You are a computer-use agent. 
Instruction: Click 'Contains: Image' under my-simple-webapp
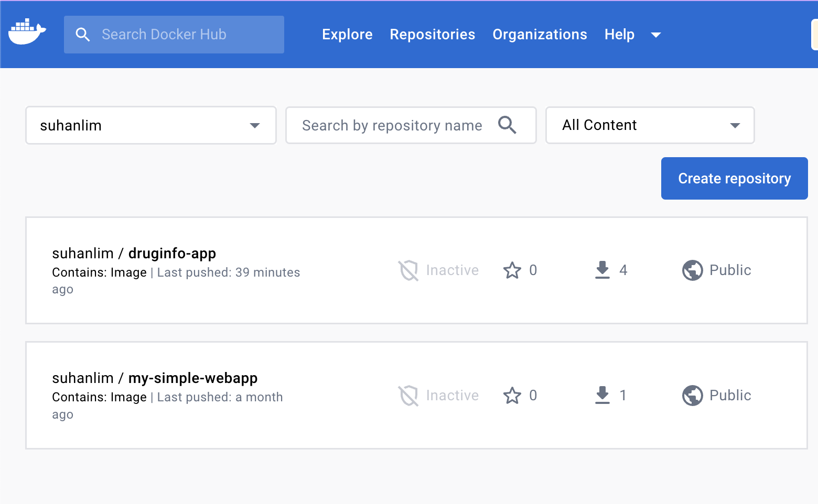coord(99,397)
